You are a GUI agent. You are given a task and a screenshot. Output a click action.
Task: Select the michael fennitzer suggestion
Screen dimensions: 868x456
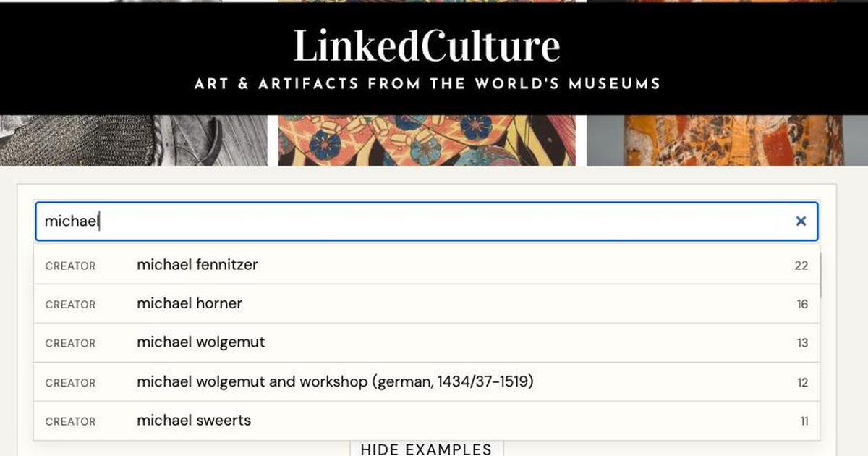click(x=427, y=265)
